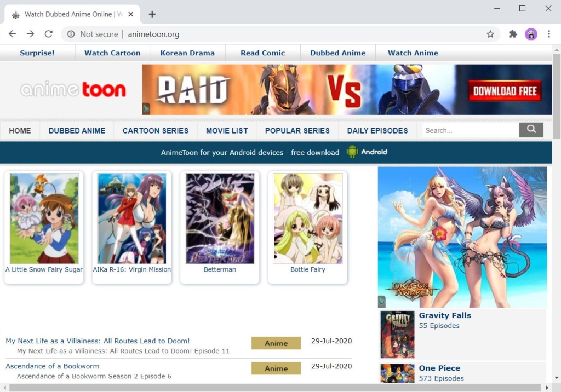This screenshot has width=561, height=392.
Task: Click the vertical scrollbar down arrow
Action: (x=557, y=378)
